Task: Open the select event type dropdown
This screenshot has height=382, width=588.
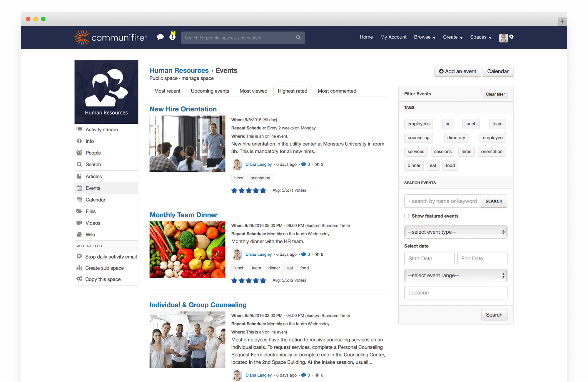Action: (x=455, y=232)
